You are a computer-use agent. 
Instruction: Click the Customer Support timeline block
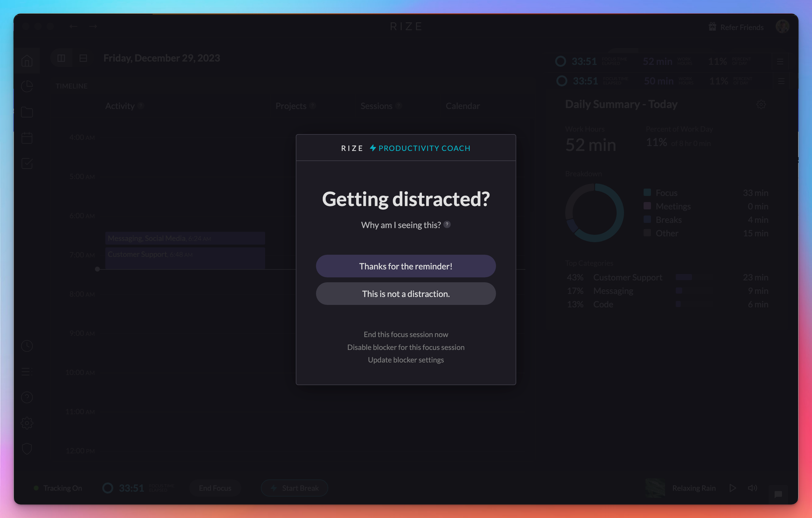[185, 258]
